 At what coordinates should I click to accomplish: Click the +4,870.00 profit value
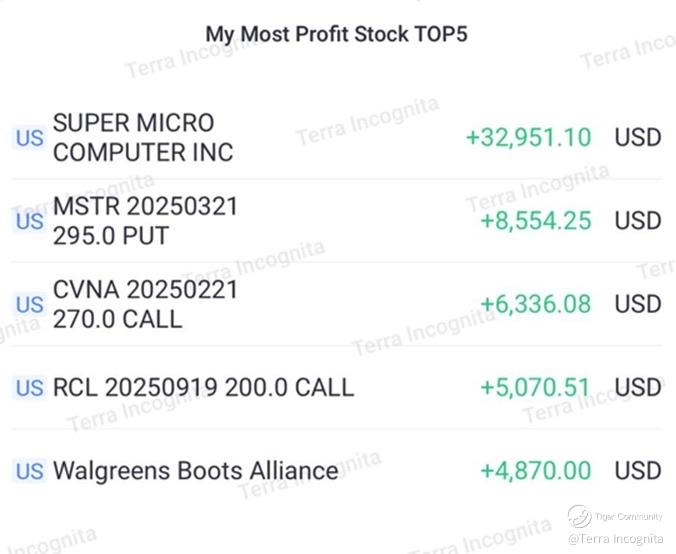[535, 470]
